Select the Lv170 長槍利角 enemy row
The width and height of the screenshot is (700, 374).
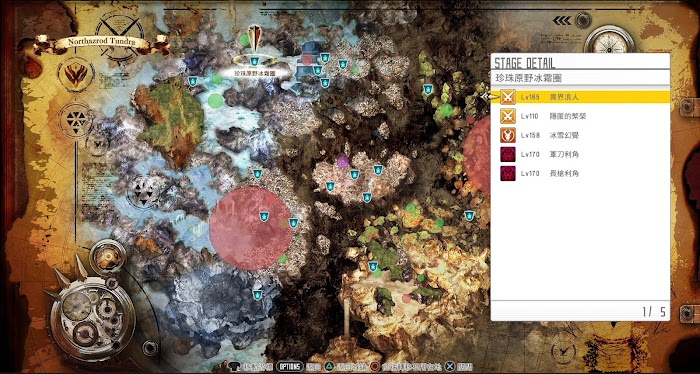pos(580,173)
